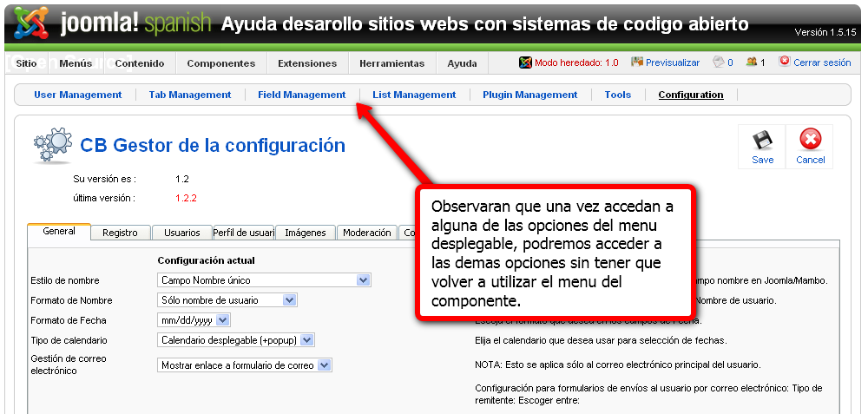Viewport: 868px width, 414px height.
Task: Click the Joomla logo icon in header
Action: point(32,23)
